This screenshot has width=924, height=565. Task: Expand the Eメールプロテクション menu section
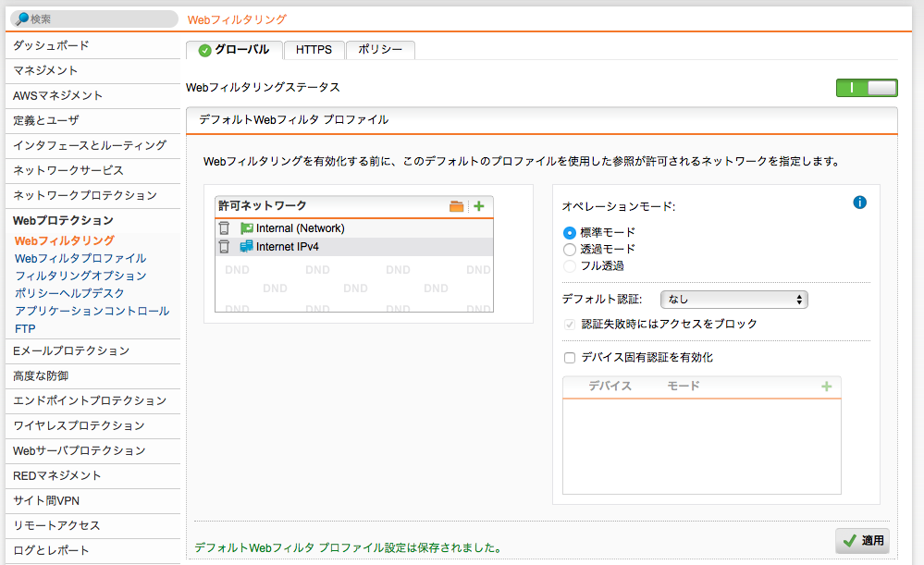click(x=71, y=351)
